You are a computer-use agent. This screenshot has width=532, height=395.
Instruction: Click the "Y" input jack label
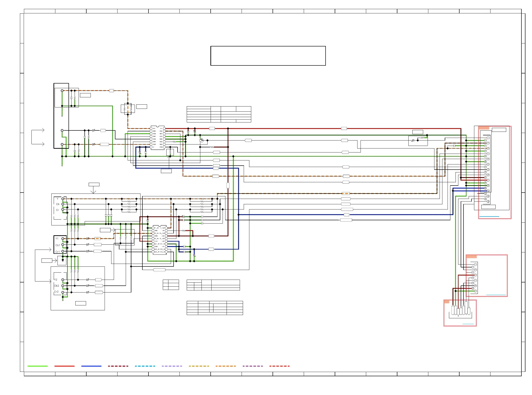click(x=57, y=199)
